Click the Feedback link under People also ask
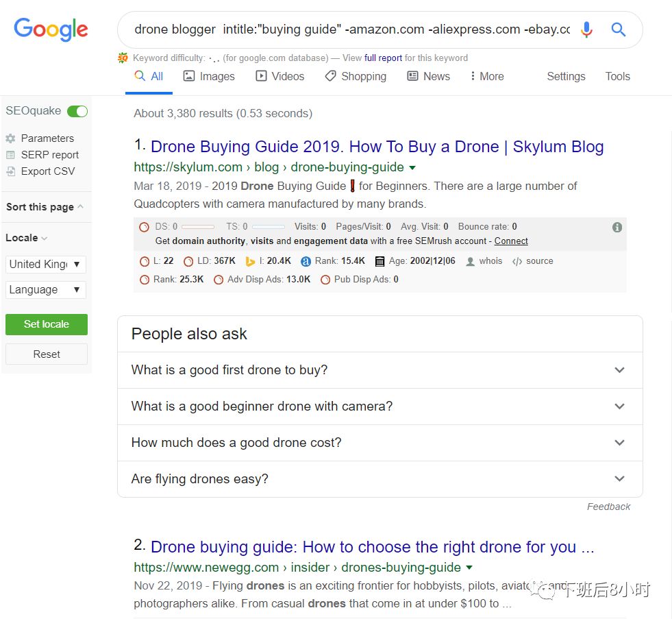 [x=608, y=507]
